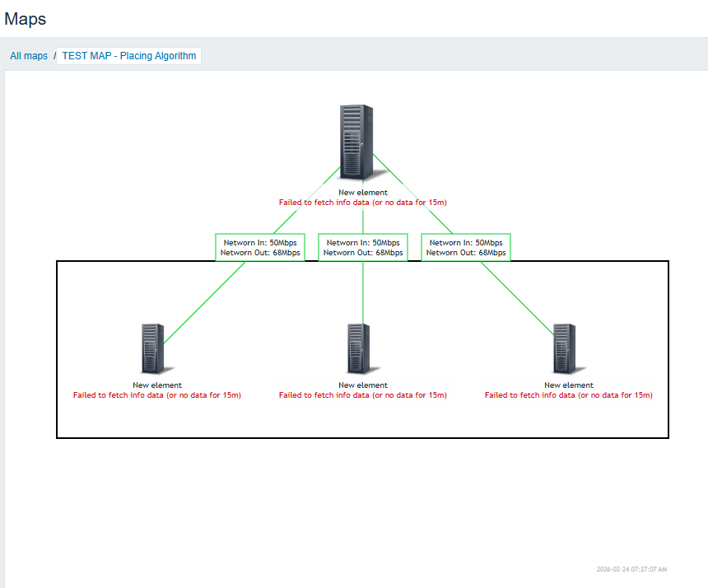This screenshot has width=708, height=588.
Task: Click New element label under bottom-center server
Action: [x=363, y=385]
